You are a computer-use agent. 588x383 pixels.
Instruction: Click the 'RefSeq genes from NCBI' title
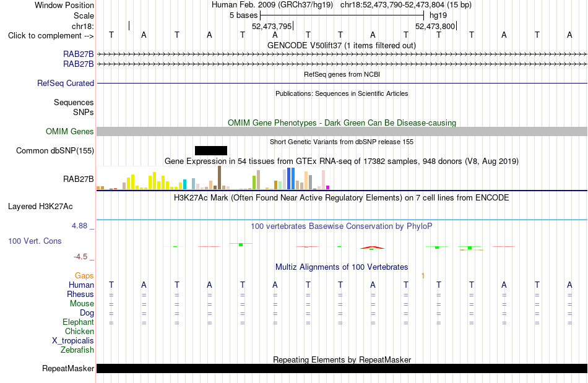coord(342,74)
